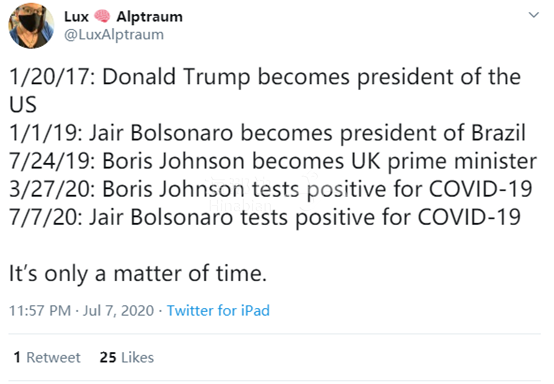View the 25 Likes list
554x384 pixels.
(x=126, y=357)
